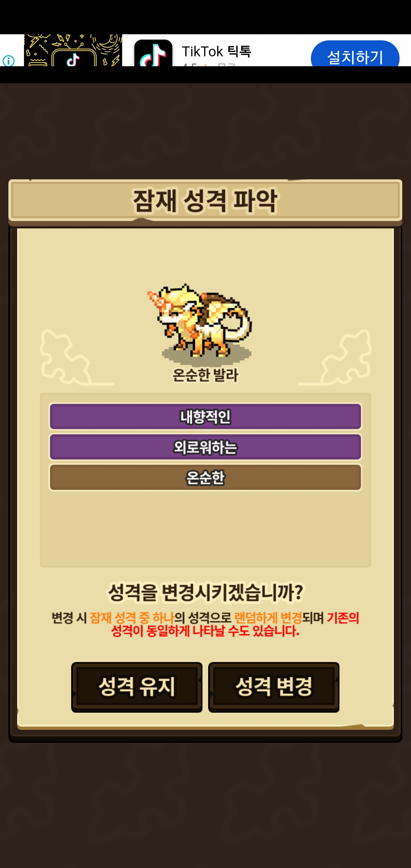
Task: Open the ad info icon
Action: (8, 61)
